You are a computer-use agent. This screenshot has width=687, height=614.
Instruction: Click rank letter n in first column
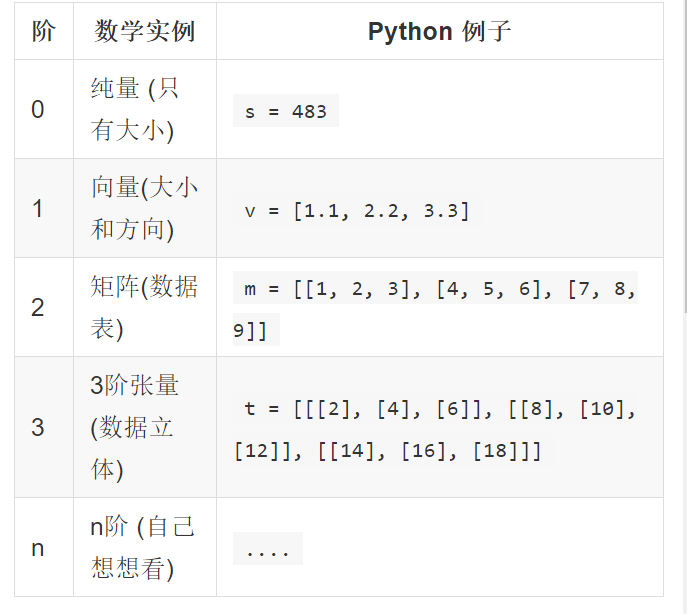pos(38,548)
